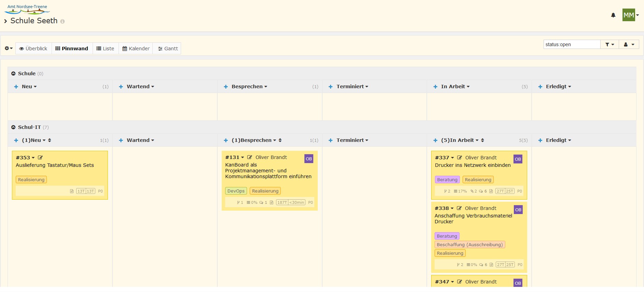Click the edit icon on task #353
This screenshot has width=644, height=292.
[40, 158]
